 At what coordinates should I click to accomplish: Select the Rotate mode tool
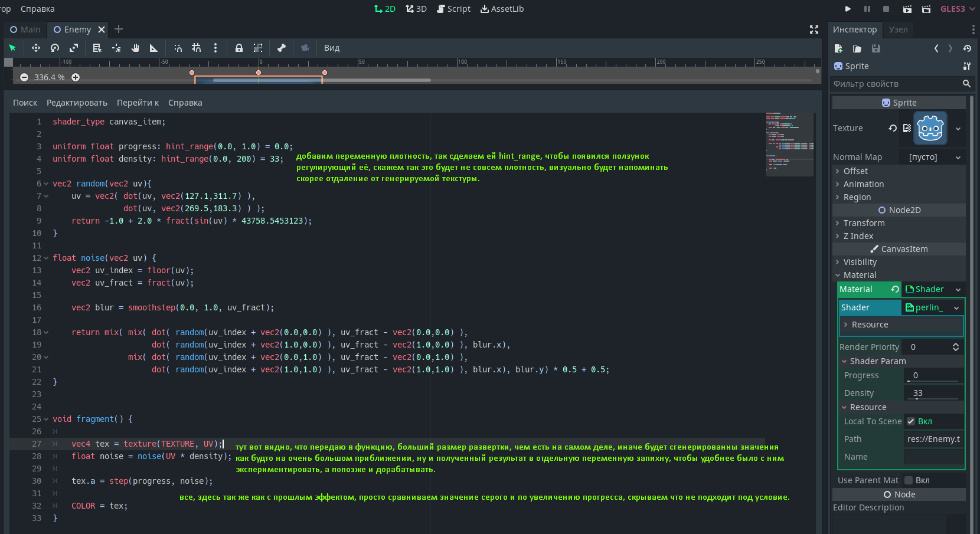pyautogui.click(x=55, y=48)
